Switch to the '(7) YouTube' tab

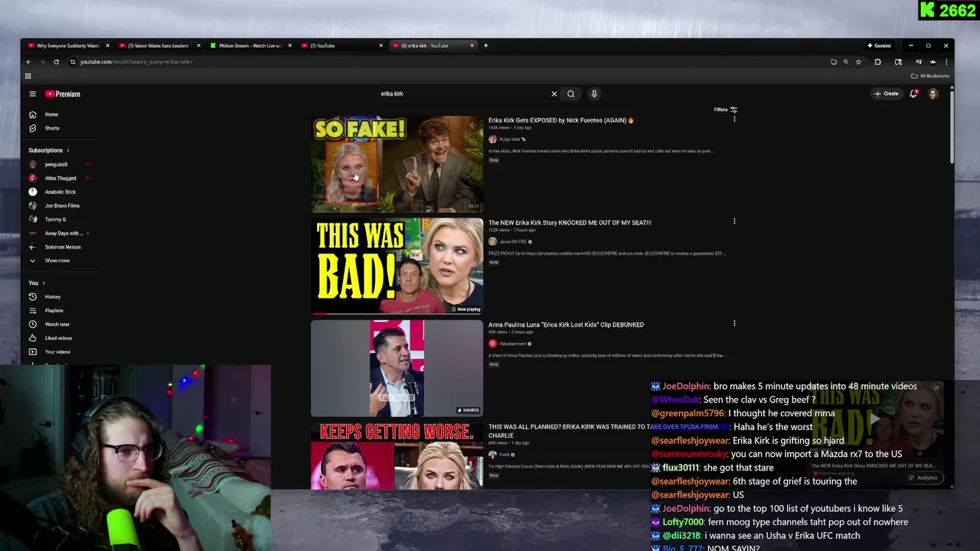click(x=340, y=45)
